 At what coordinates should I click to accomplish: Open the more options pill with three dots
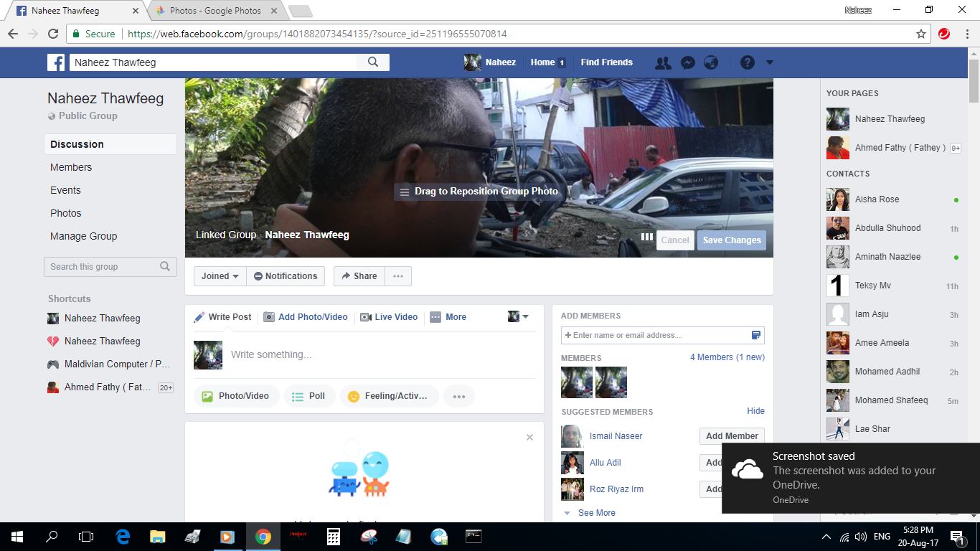(x=459, y=396)
